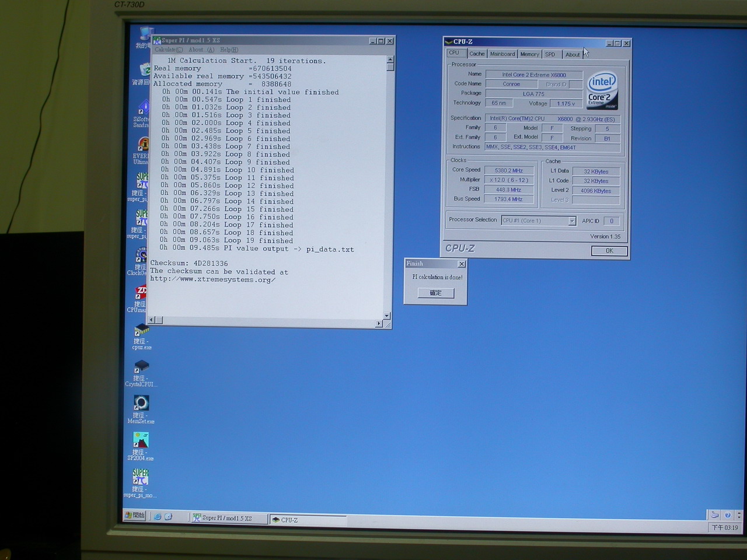The image size is (747, 560).
Task: Open the Start menu button
Action: click(x=135, y=515)
